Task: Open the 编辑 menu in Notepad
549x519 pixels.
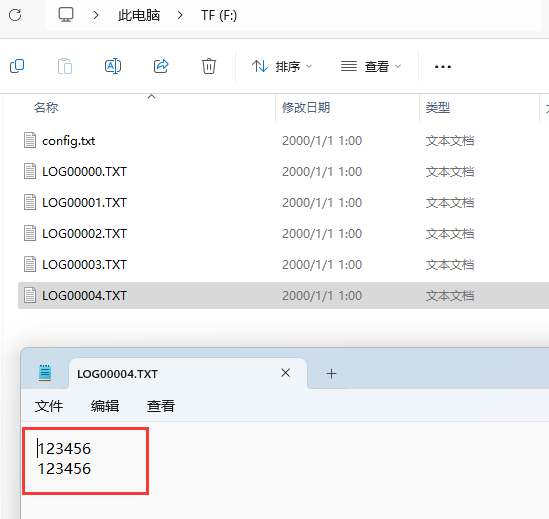Action: [105, 406]
